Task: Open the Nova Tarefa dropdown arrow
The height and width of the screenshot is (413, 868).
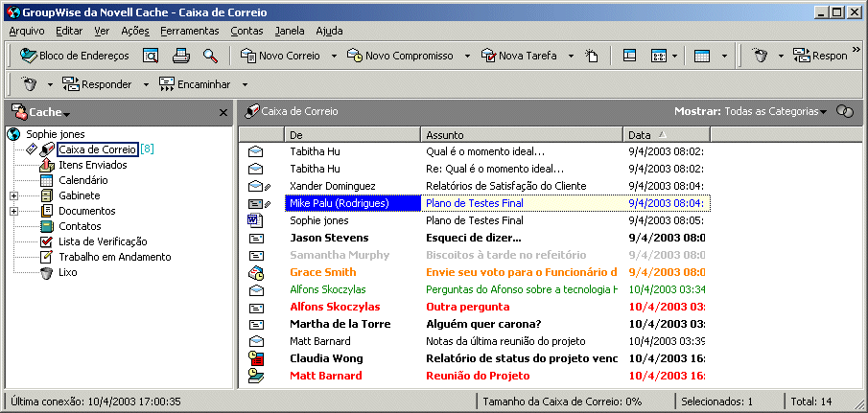Action: [x=572, y=56]
